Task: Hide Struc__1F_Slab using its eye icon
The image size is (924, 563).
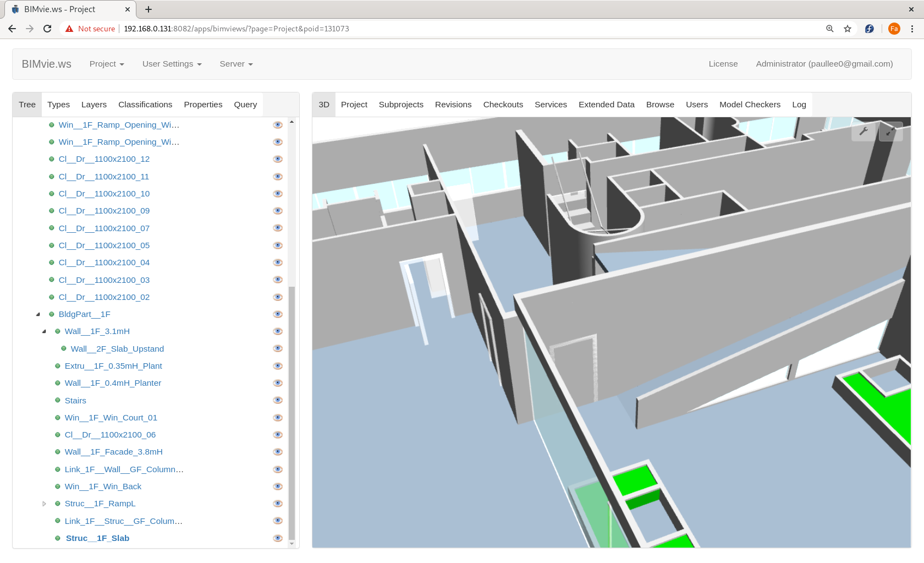Action: click(x=278, y=538)
